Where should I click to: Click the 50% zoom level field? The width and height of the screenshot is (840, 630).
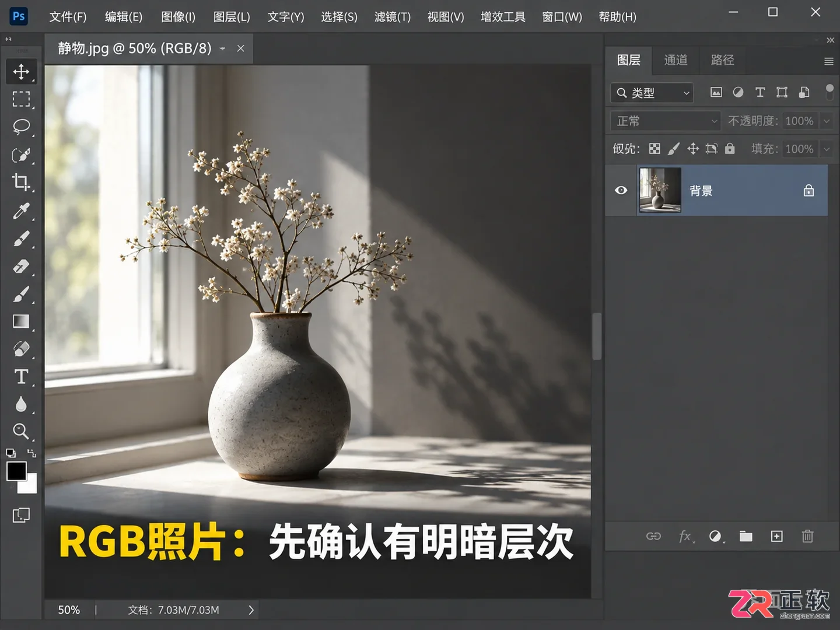(x=69, y=610)
